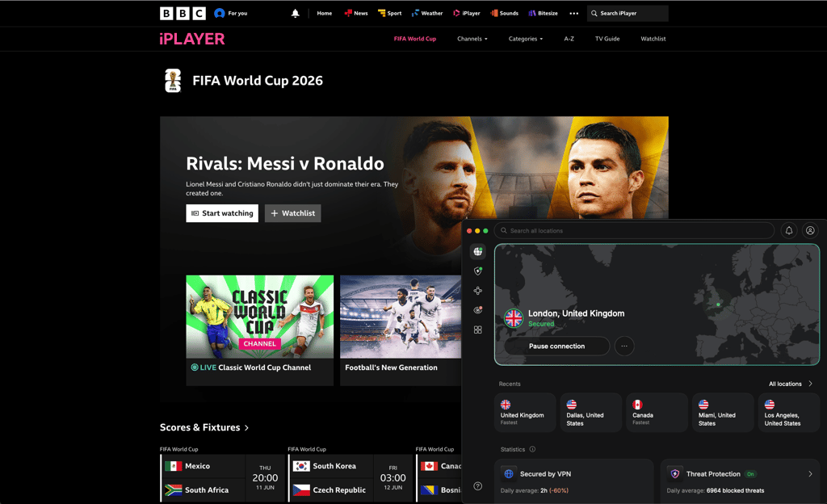The width and height of the screenshot is (827, 504).
Task: Add Messi v Ronaldo to Watchlist
Action: point(292,213)
